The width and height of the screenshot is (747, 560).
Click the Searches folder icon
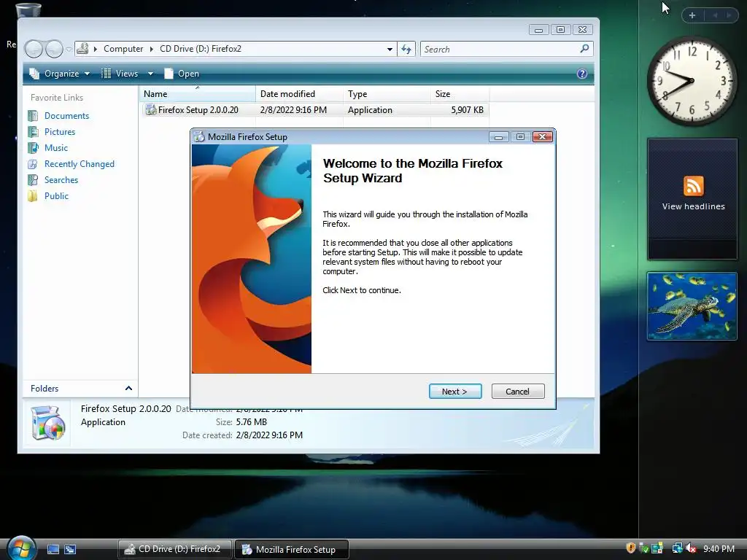coord(33,180)
